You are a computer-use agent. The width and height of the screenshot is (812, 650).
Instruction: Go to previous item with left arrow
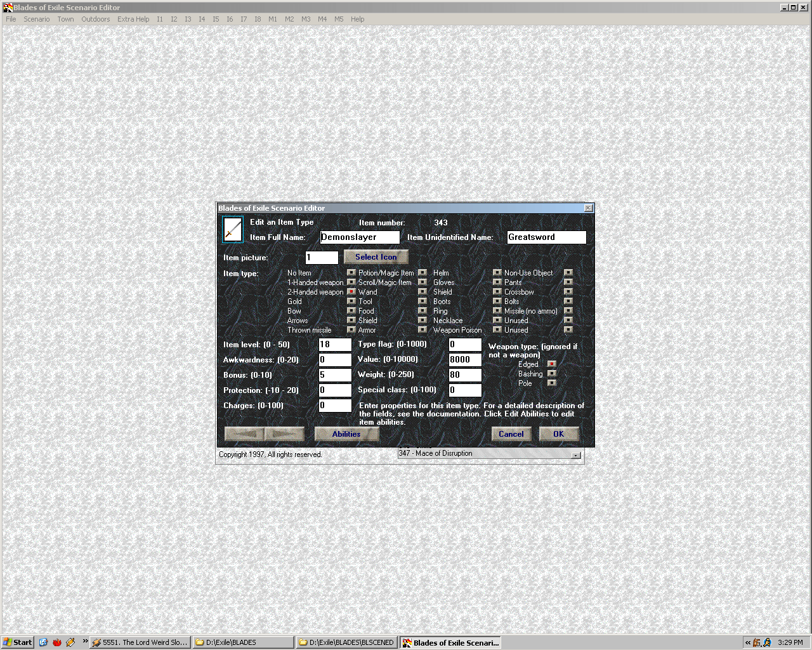pyautogui.click(x=245, y=434)
